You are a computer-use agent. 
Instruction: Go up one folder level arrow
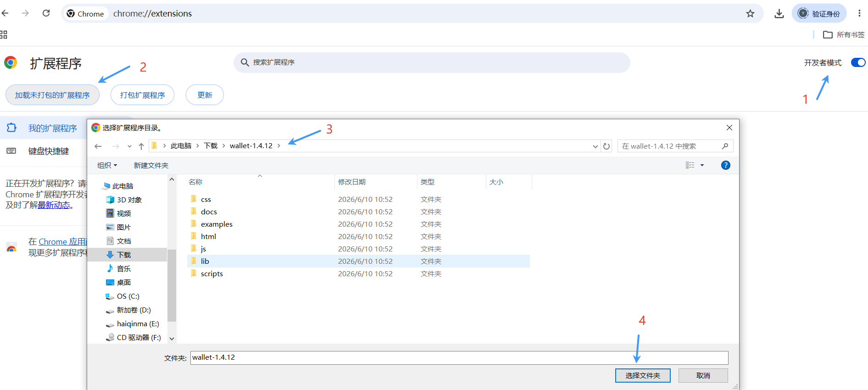[x=141, y=146]
